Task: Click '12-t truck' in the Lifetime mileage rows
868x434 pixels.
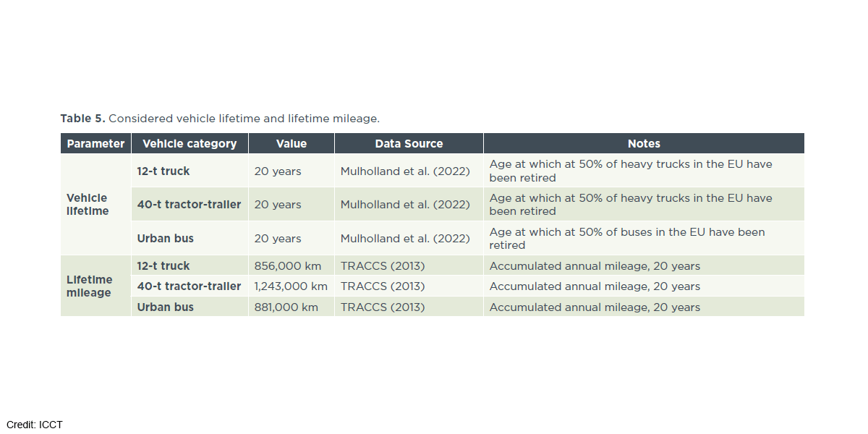Action: coord(163,265)
